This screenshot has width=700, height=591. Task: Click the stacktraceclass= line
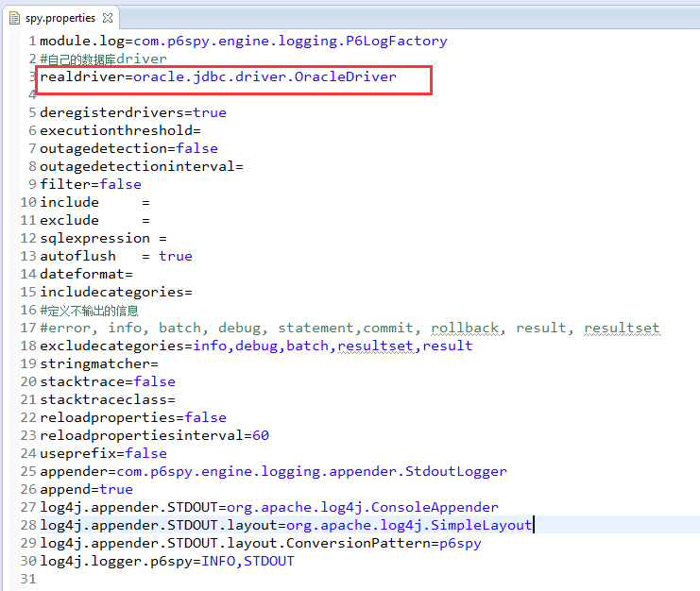click(x=108, y=399)
